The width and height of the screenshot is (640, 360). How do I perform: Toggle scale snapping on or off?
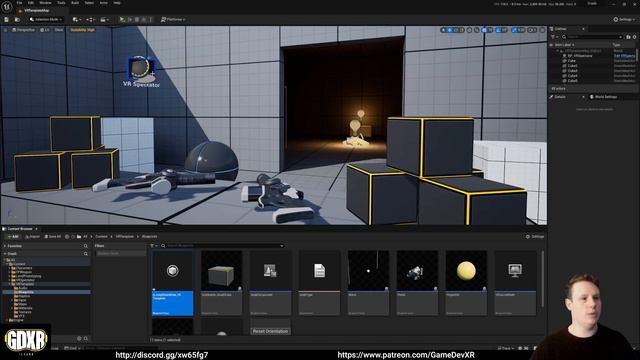point(514,30)
